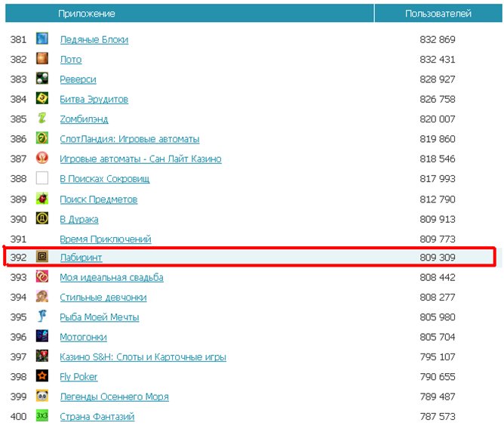Click the Лабиринт maze icon
504x426 pixels.
42,257
